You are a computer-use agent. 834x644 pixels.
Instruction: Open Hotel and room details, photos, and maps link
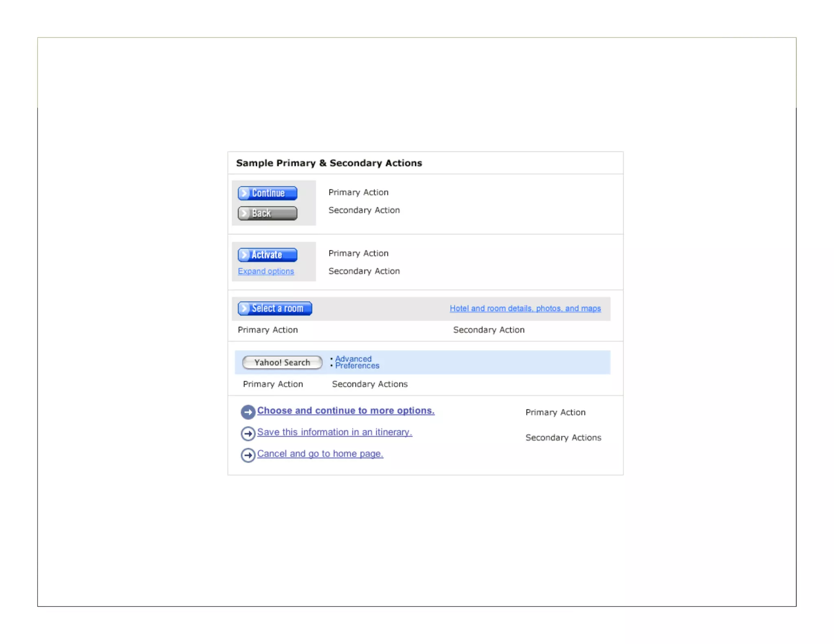525,308
